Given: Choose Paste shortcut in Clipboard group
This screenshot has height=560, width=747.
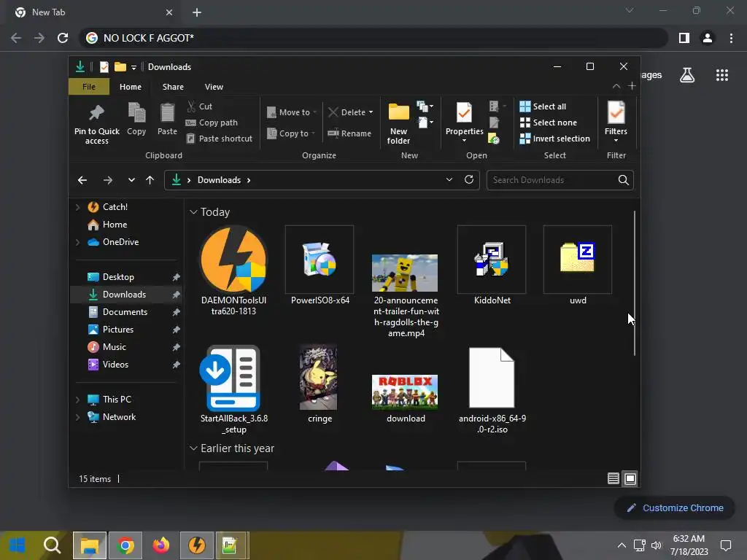Looking at the screenshot, I should pyautogui.click(x=220, y=139).
